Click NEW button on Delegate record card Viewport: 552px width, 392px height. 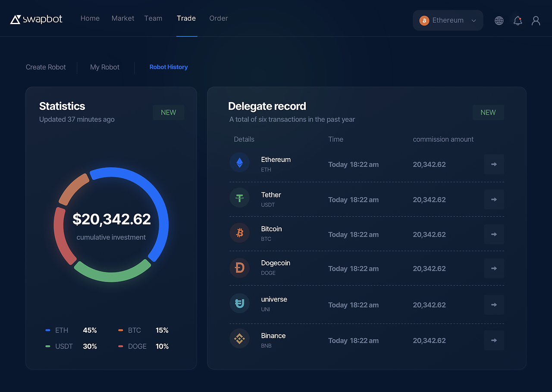(x=488, y=112)
